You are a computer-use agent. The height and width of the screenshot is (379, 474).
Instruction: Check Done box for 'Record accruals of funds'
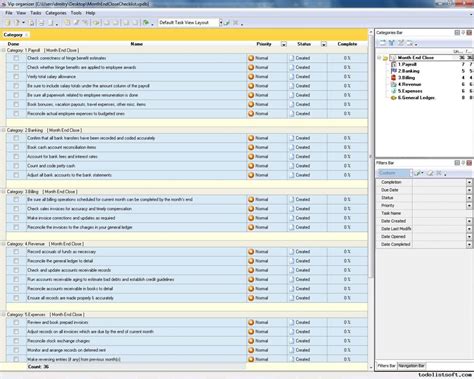click(x=16, y=252)
